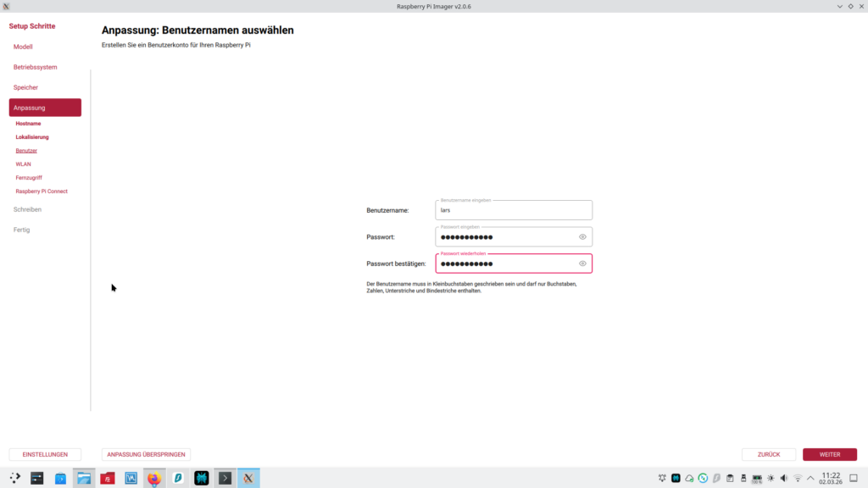Open the Fernzugriff sub-step
The image size is (868, 488).
29,178
